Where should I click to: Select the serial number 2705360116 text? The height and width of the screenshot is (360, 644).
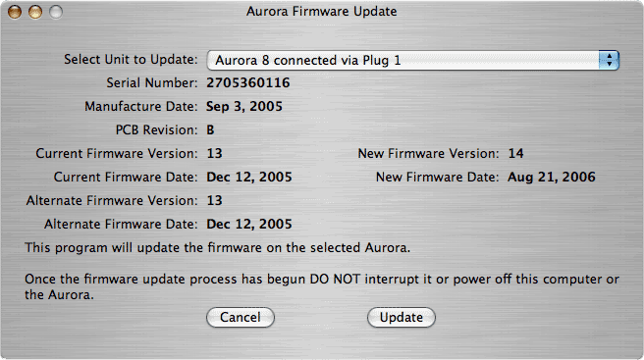click(x=248, y=83)
